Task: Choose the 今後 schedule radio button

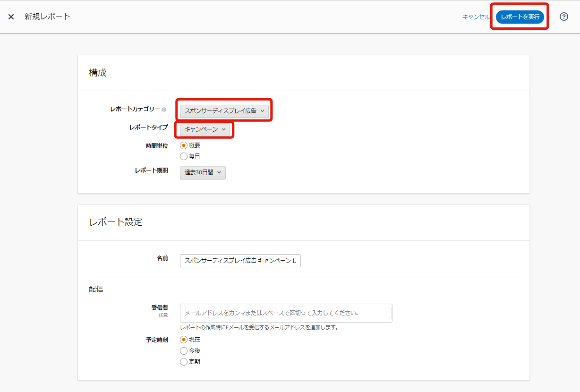Action: 184,351
